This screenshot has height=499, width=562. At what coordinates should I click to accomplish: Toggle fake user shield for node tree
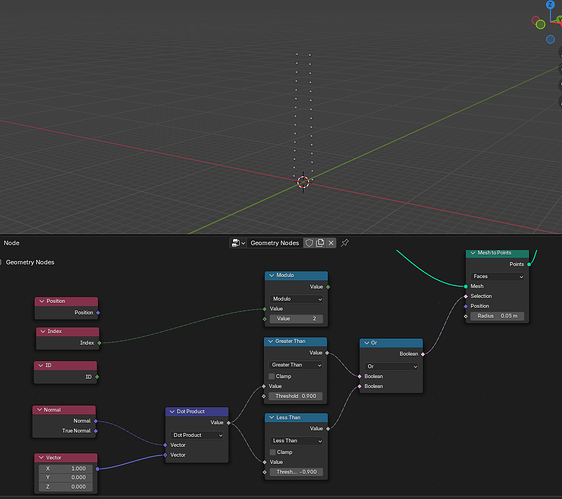point(309,243)
